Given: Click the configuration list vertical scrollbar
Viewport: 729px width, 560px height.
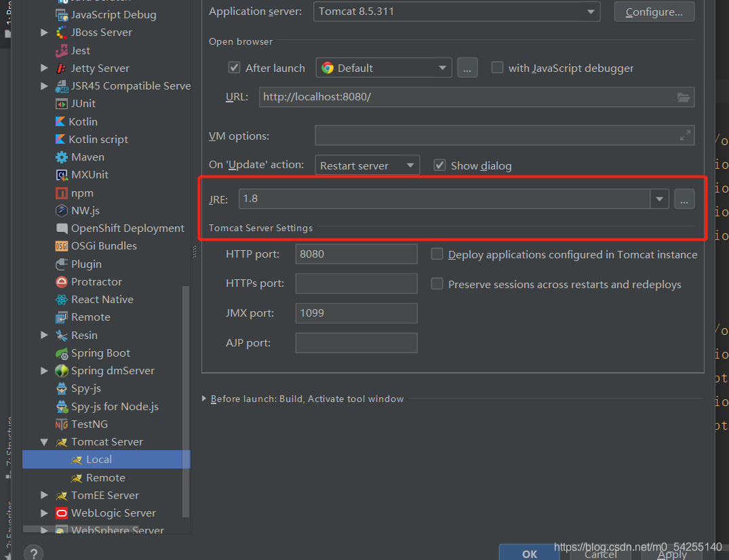Looking at the screenshot, I should click(x=186, y=401).
